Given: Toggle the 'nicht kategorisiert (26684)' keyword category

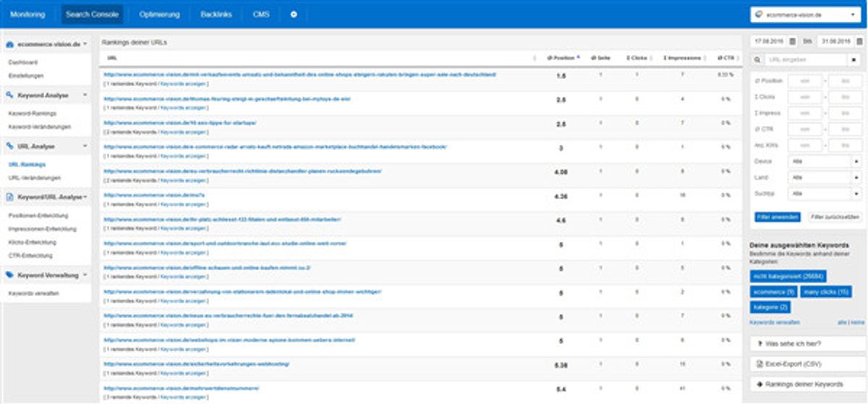Looking at the screenshot, I should [788, 276].
